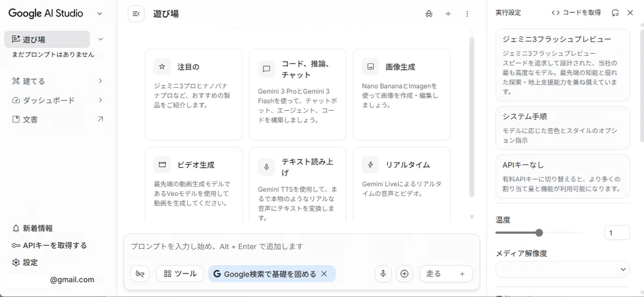644x297 pixels.
Task: Click the まだプロンプトはありません text
Action: coord(53,54)
